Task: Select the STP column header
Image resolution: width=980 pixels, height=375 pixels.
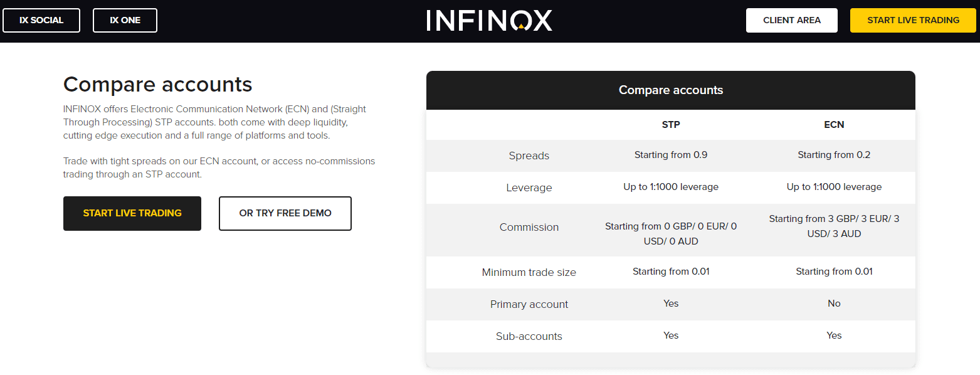Action: pos(671,125)
